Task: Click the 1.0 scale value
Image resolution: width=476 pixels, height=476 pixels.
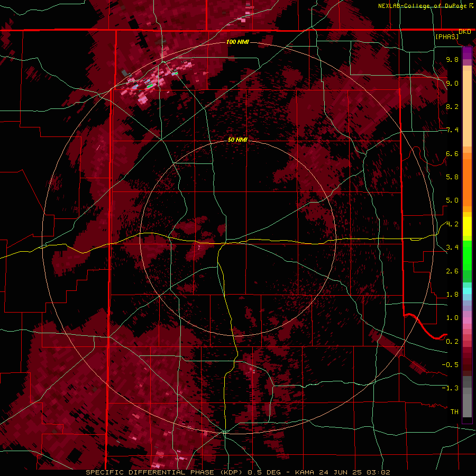Action: click(x=452, y=318)
